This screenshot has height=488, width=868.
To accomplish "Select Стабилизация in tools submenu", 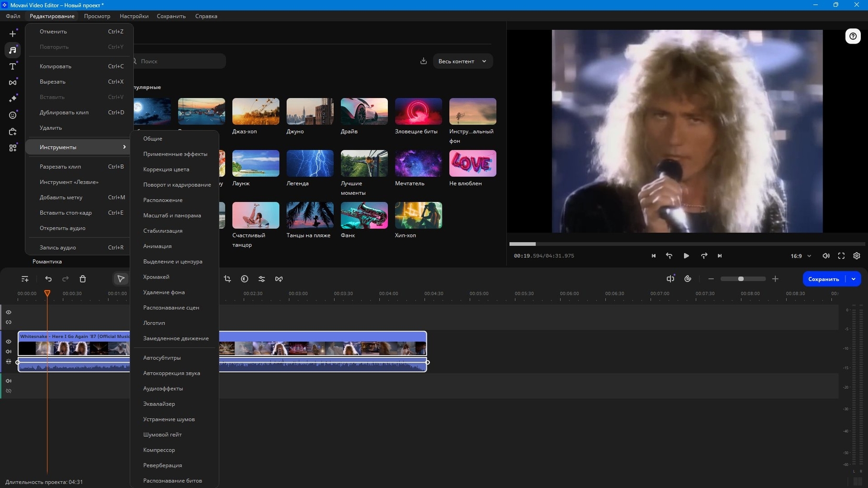I will point(174,231).
